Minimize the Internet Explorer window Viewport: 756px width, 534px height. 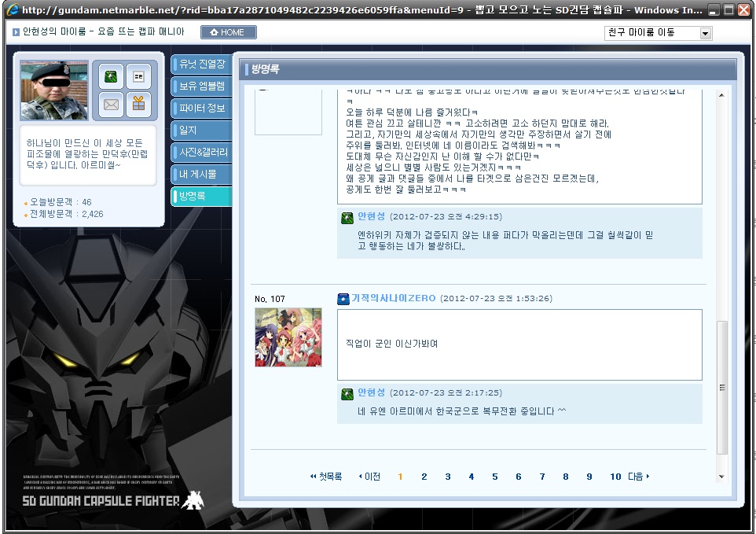(714, 9)
